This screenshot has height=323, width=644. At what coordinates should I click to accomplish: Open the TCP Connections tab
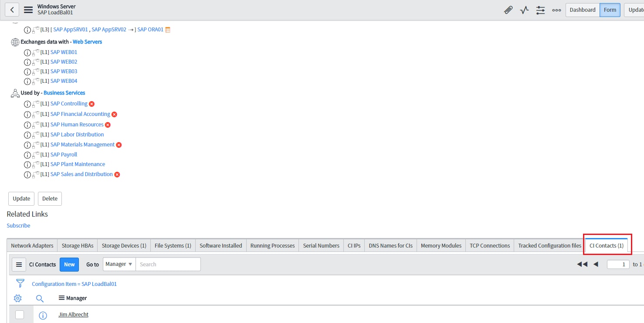490,246
